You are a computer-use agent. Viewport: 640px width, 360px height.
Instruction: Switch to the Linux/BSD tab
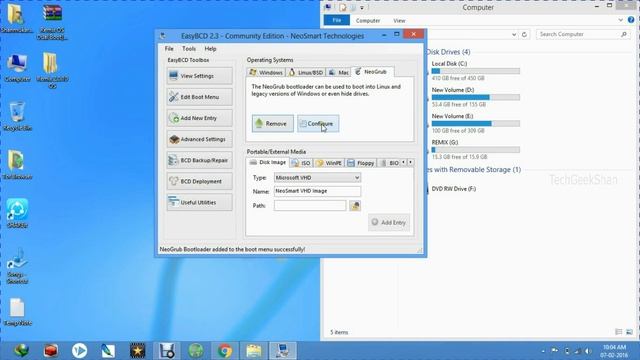306,72
